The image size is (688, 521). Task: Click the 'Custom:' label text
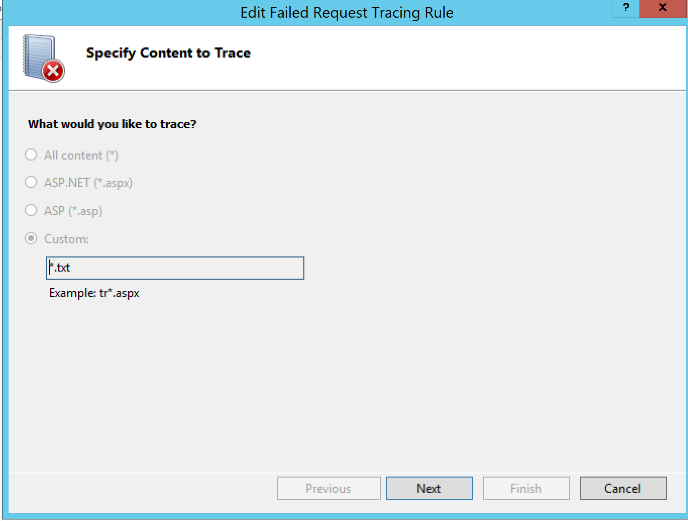pyautogui.click(x=66, y=239)
